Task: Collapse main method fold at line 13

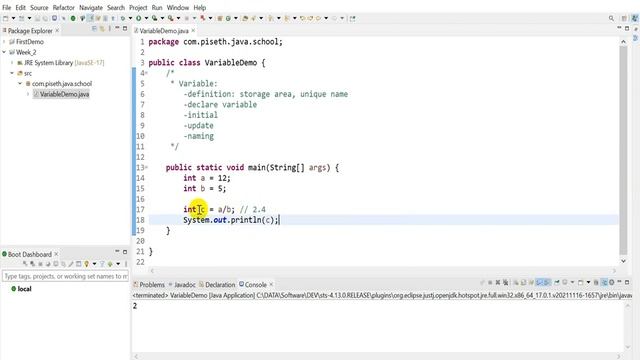Action: (146, 167)
